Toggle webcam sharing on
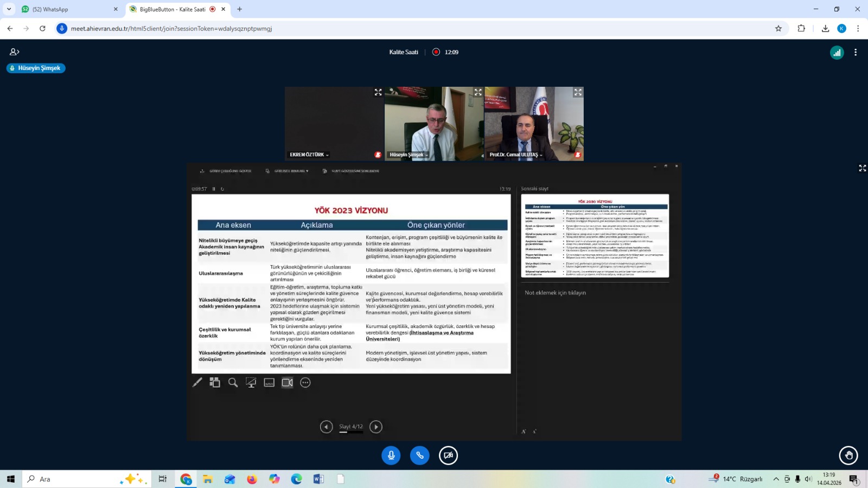The image size is (868, 488). coord(448,455)
